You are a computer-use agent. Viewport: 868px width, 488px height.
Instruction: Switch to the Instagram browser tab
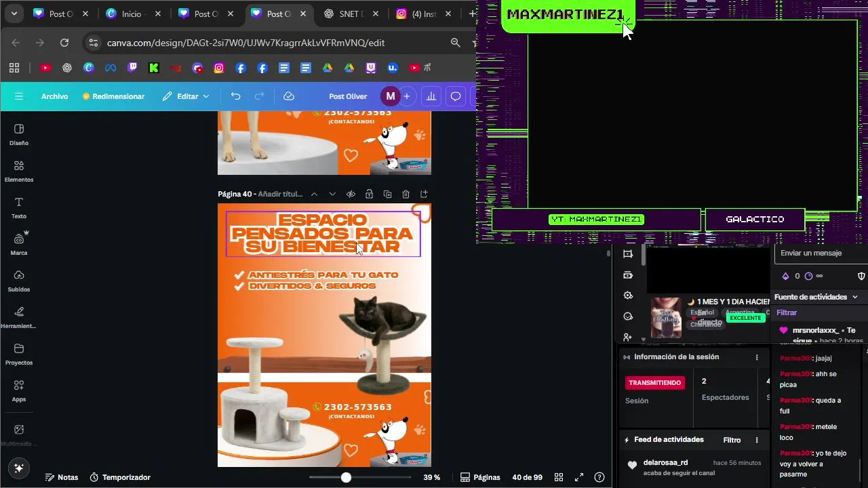click(x=423, y=14)
